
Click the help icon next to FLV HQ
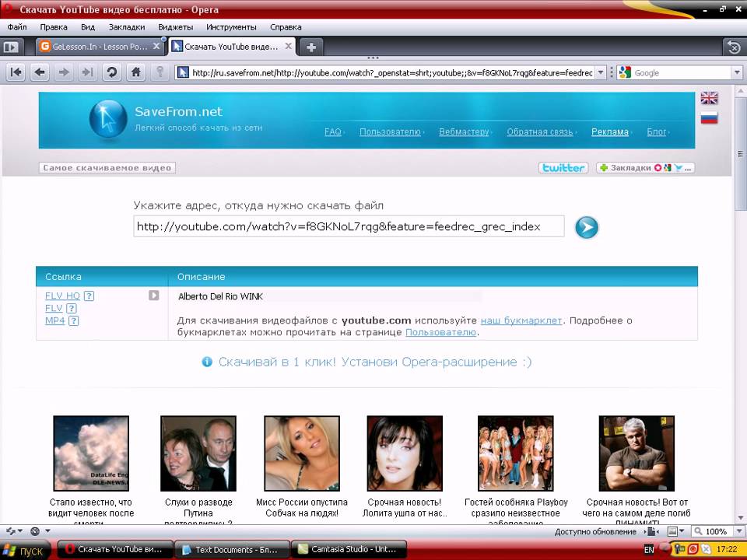click(x=89, y=296)
